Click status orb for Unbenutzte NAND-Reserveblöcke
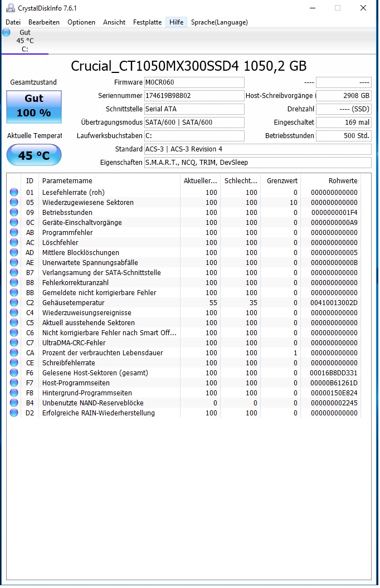Screen dimensions: 380x588 click(x=14, y=403)
